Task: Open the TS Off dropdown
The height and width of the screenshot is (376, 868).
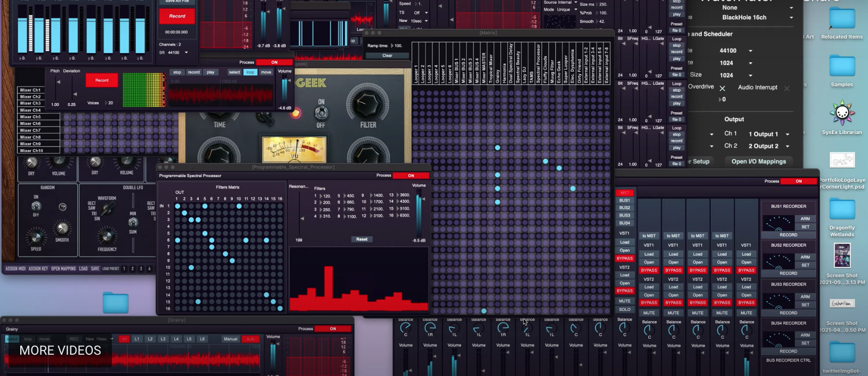Action: 421,13
